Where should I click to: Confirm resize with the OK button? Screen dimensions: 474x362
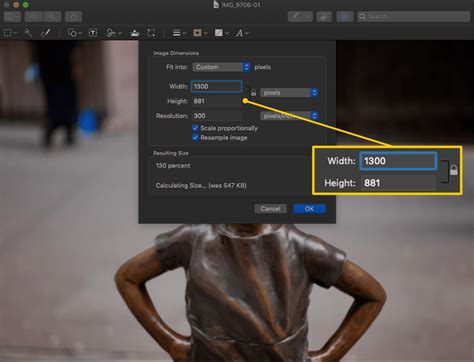309,209
